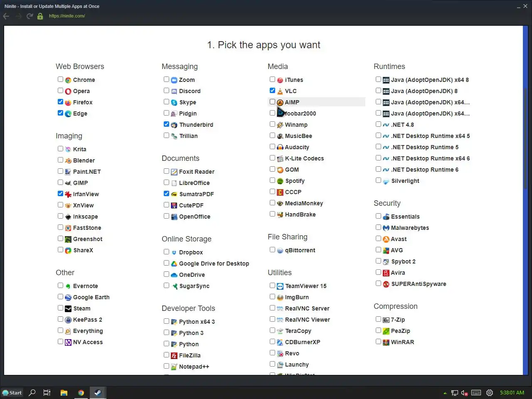Click the HandBrake icon

[x=280, y=215]
